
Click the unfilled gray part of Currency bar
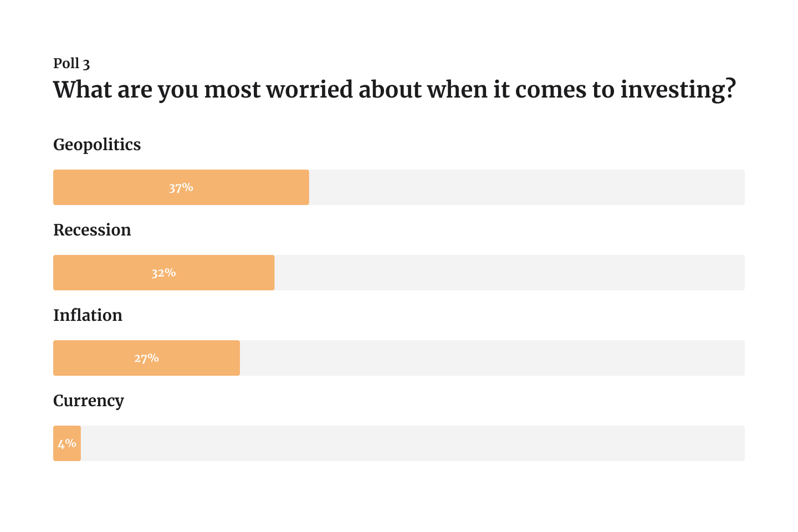coord(412,443)
